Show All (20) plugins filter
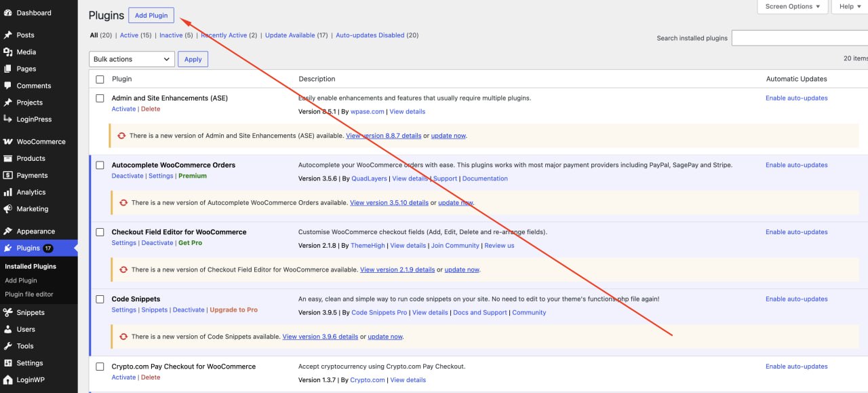868x393 pixels. (x=101, y=35)
